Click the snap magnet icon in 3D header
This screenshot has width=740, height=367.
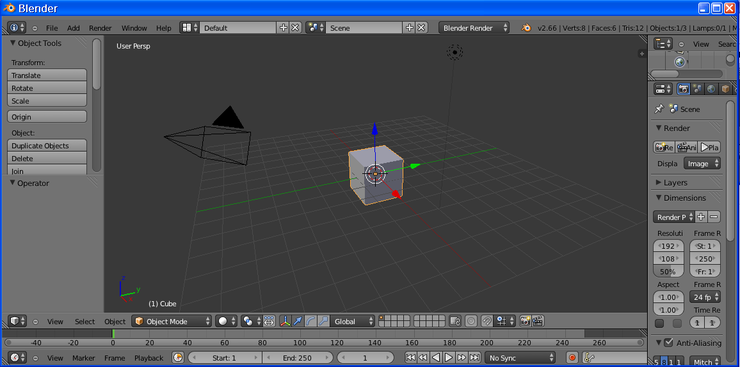486,321
